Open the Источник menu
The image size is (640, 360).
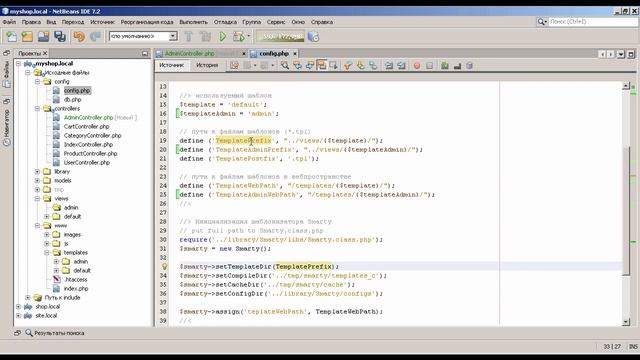(102, 22)
